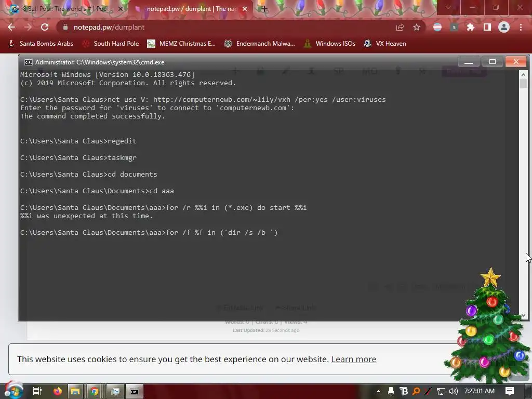Launch Firefox from the taskbar
The width and height of the screenshot is (532, 399).
[x=58, y=391]
